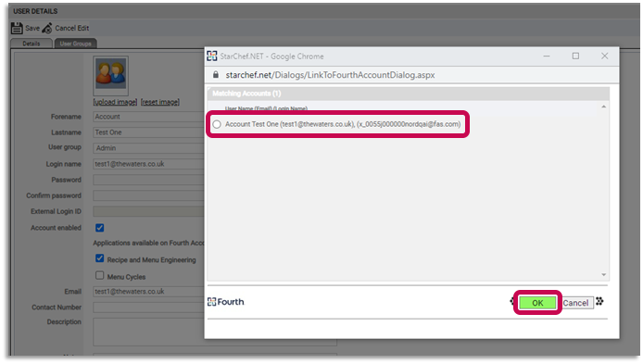
Task: Click the dialog address bar URL
Action: tap(330, 75)
